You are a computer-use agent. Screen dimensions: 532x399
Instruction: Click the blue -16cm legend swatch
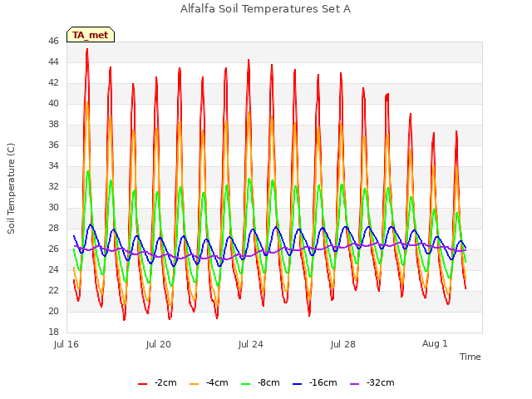298,384
